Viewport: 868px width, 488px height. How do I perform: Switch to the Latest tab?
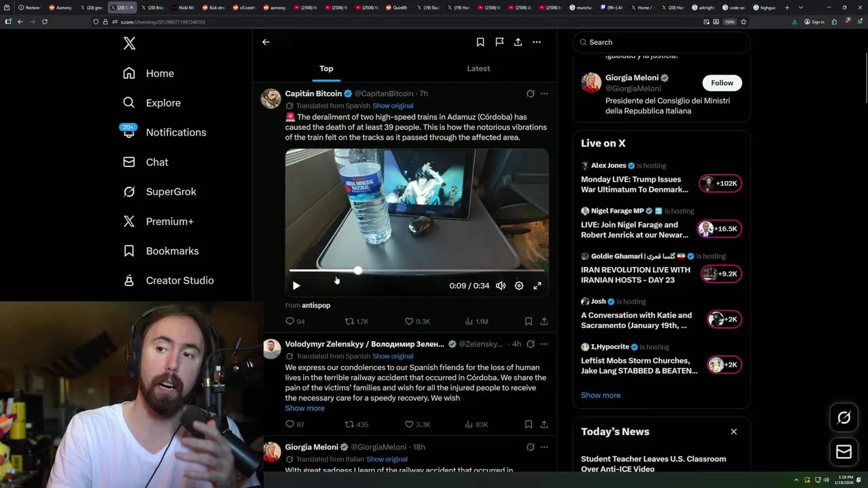click(478, 68)
